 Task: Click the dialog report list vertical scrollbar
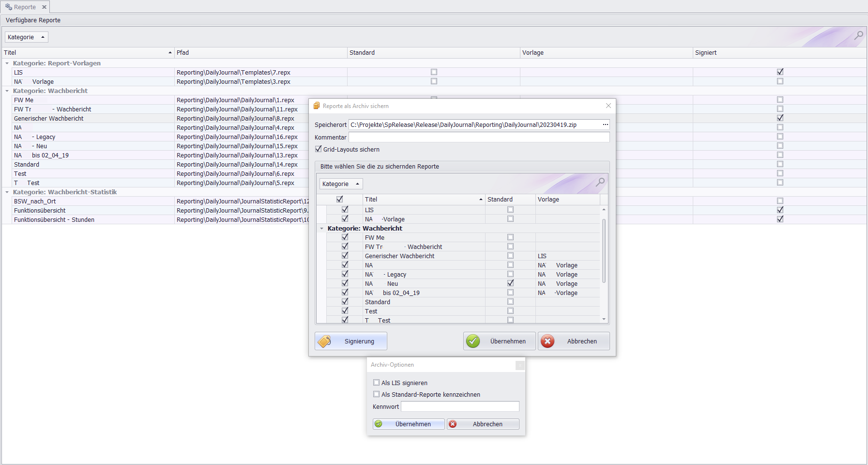(604, 250)
